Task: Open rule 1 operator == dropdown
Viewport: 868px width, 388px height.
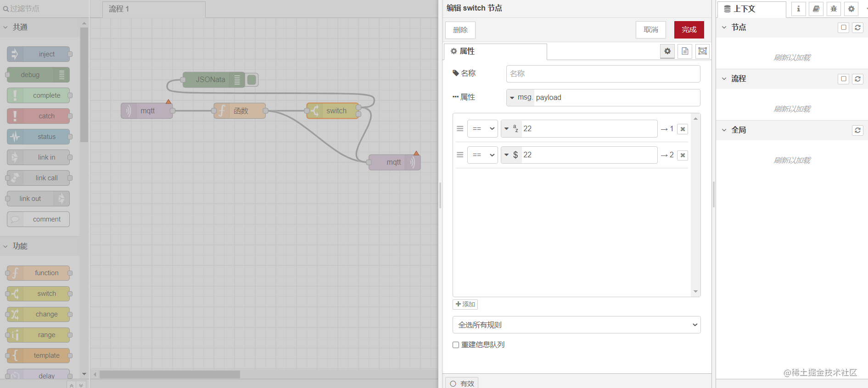Action: coord(482,129)
